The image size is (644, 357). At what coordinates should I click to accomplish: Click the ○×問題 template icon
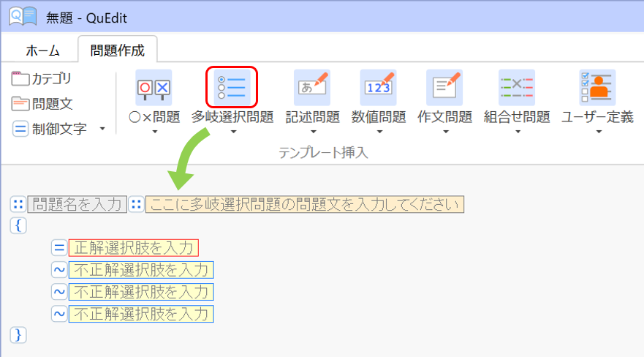click(154, 89)
